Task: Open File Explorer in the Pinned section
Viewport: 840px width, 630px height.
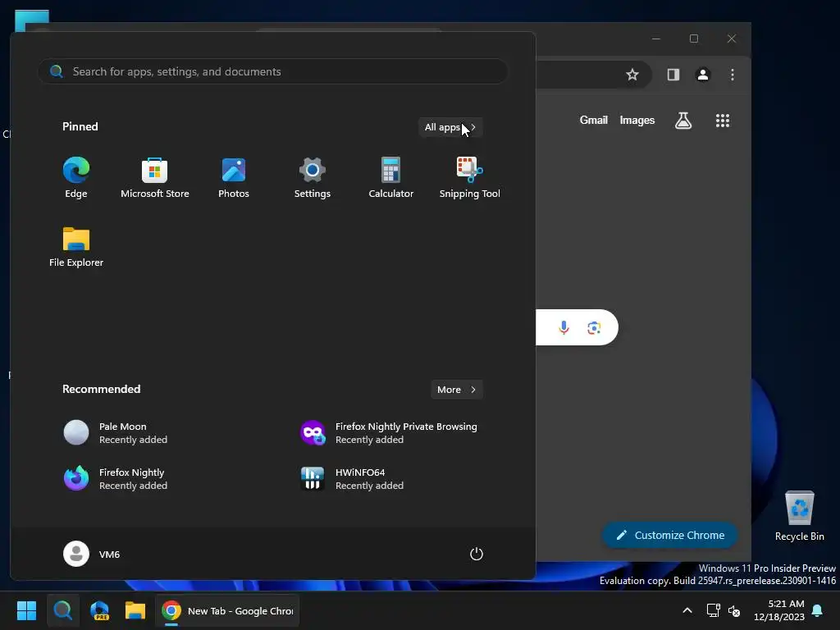Action: coord(76,246)
